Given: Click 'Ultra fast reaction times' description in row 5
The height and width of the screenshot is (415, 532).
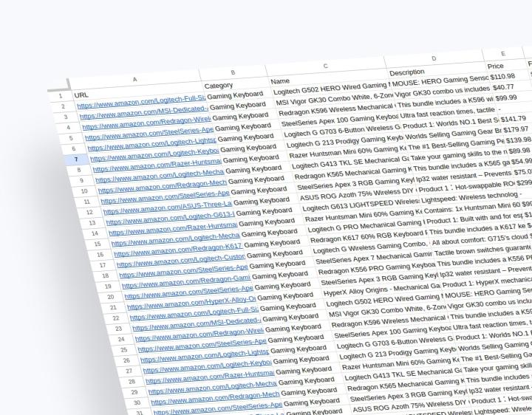Looking at the screenshot, I should tap(448, 113).
